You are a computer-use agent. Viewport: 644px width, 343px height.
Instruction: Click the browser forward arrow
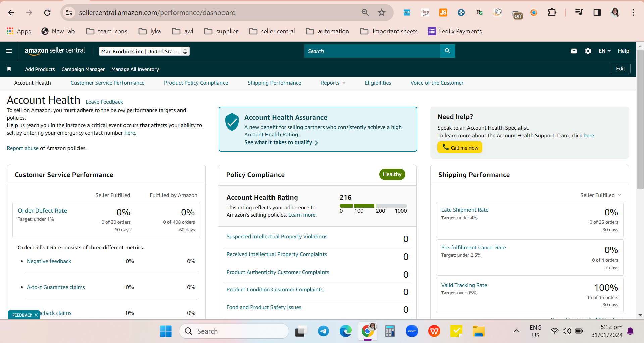pos(29,13)
